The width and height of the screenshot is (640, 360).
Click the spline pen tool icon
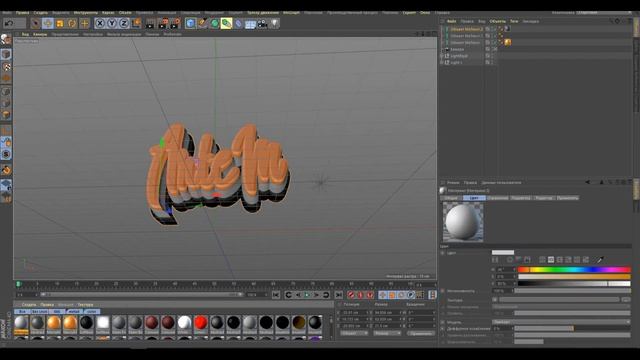[x=202, y=23]
